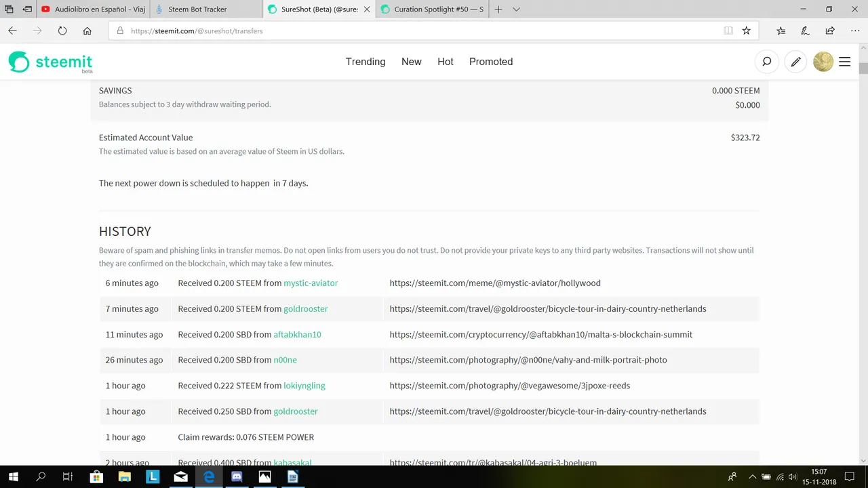Click the malta-s-blockchain-summit memo URL

click(541, 334)
